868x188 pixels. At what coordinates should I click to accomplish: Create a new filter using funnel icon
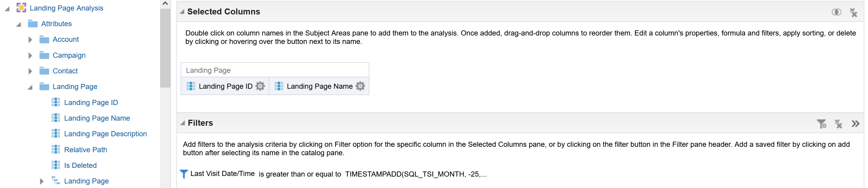click(x=821, y=124)
